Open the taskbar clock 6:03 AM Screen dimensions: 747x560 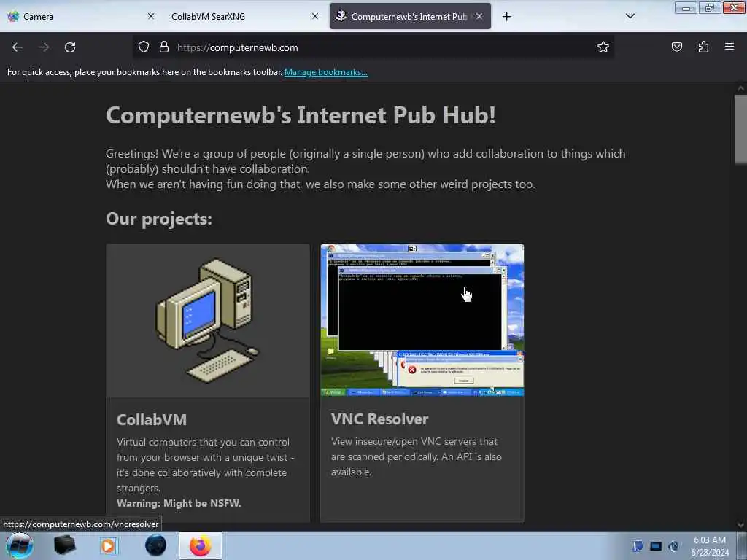pos(709,545)
